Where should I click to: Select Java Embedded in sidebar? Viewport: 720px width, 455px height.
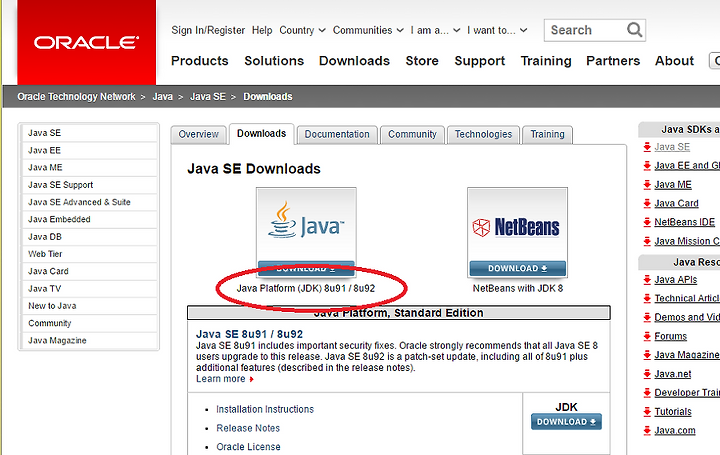pos(89,219)
